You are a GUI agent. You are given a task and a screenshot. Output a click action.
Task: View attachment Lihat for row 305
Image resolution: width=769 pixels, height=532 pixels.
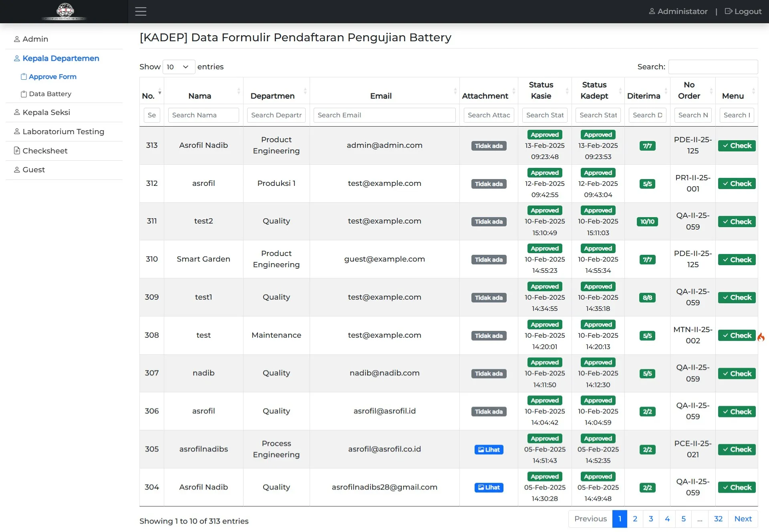click(x=489, y=450)
